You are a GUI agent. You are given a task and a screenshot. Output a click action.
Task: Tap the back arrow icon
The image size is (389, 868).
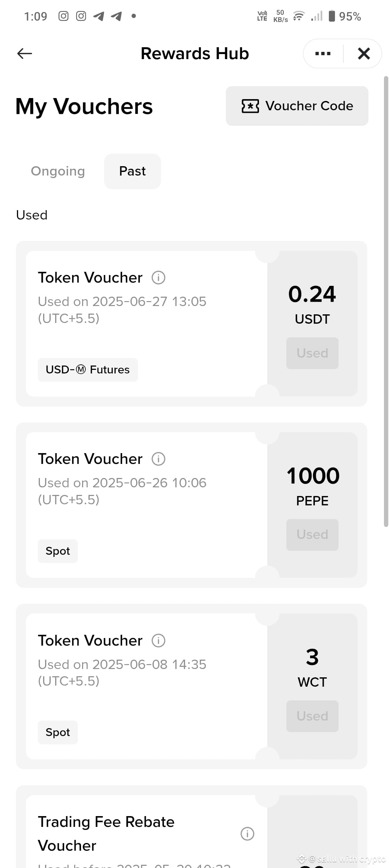[24, 53]
